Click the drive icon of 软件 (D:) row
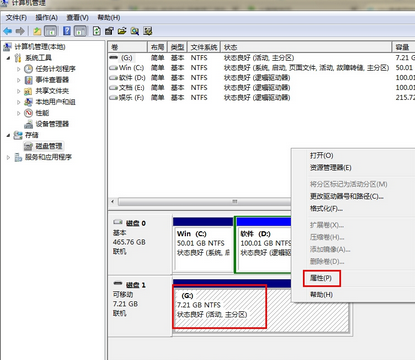This screenshot has height=360, width=415. [x=113, y=78]
